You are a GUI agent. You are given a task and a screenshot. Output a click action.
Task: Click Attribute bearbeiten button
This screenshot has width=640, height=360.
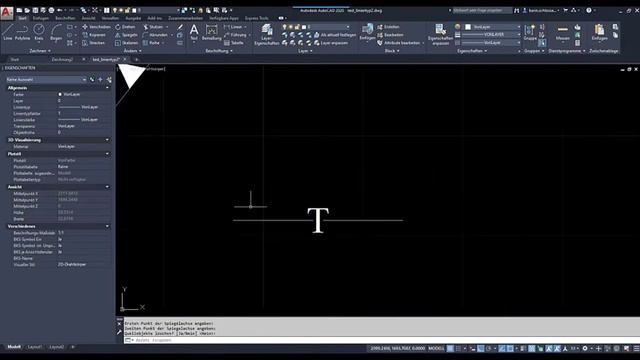[x=398, y=43]
